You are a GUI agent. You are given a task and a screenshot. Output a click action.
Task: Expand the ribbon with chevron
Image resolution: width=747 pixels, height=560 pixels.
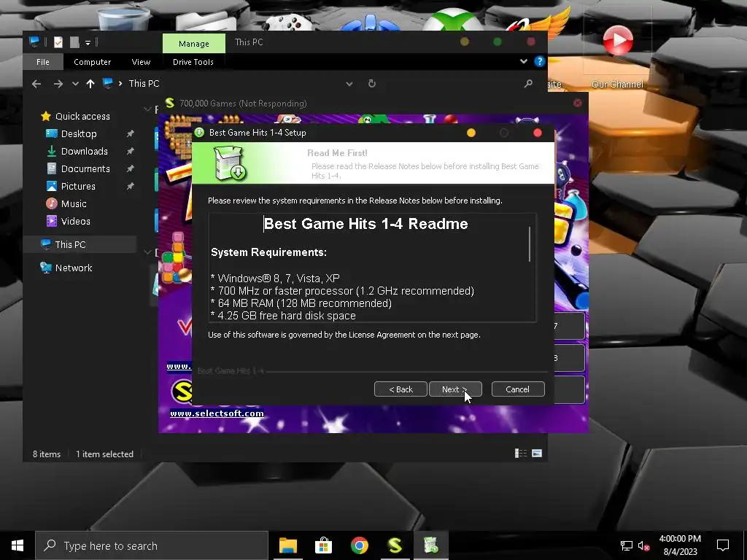524,61
